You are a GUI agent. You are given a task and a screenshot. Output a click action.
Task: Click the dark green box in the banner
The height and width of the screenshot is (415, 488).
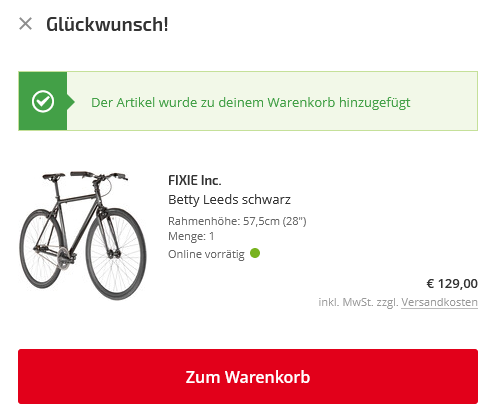point(43,101)
